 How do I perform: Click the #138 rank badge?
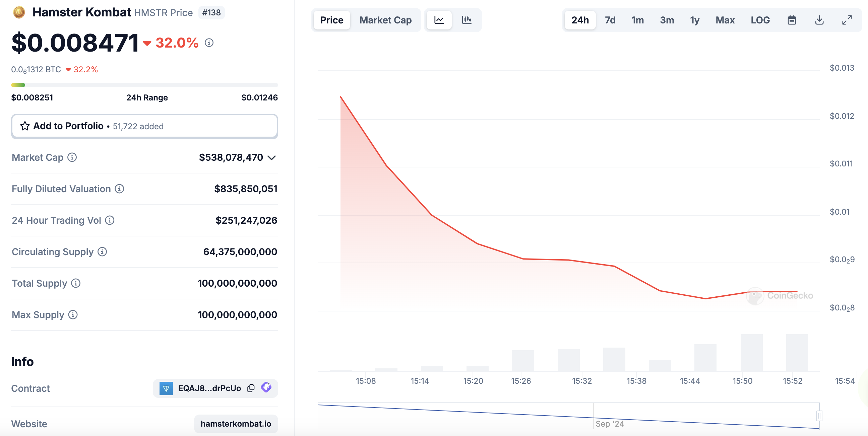click(211, 12)
